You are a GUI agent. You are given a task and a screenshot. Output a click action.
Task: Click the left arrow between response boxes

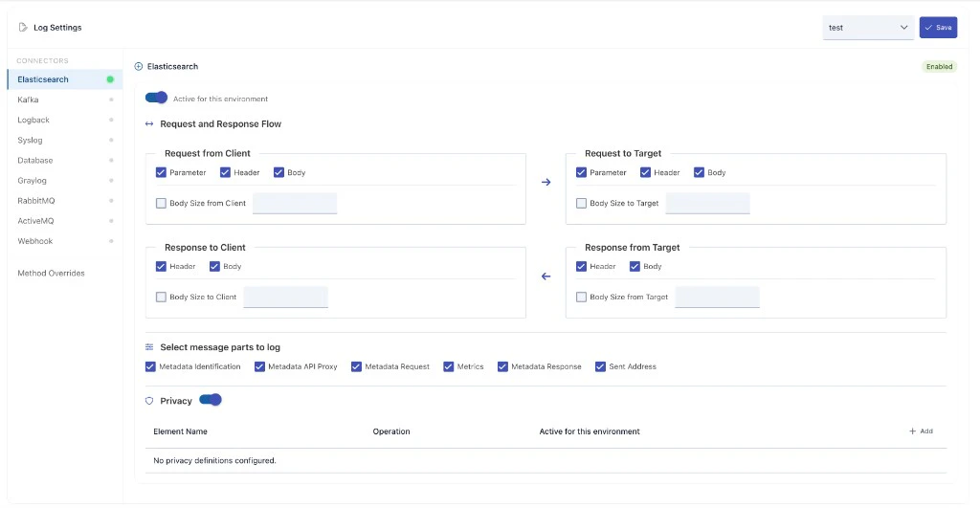(546, 276)
